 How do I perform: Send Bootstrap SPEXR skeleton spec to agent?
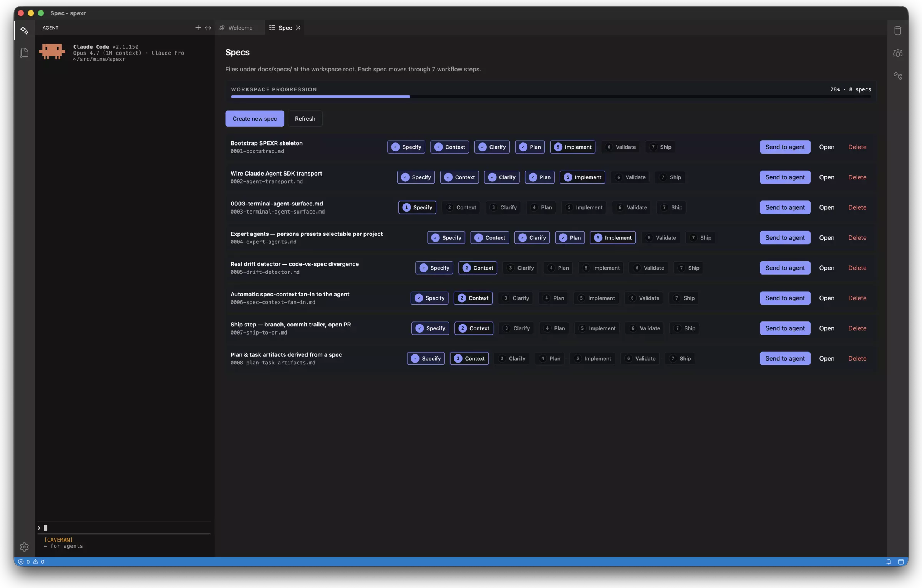coord(785,147)
